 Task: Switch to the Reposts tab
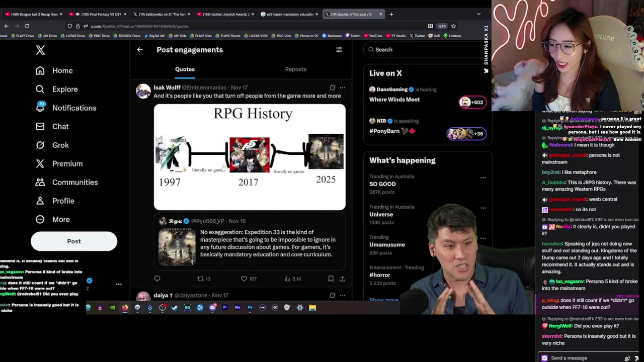296,69
